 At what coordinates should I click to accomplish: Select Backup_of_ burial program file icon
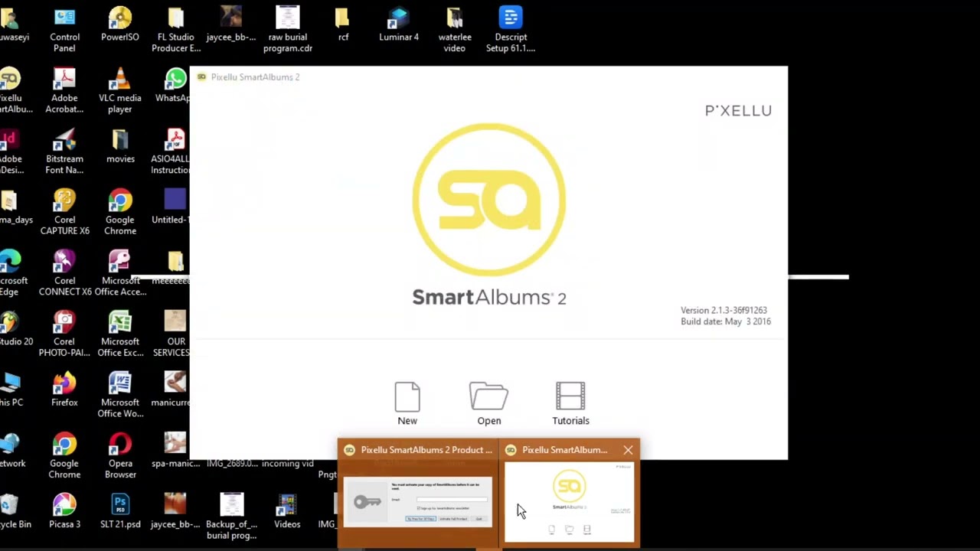point(231,516)
